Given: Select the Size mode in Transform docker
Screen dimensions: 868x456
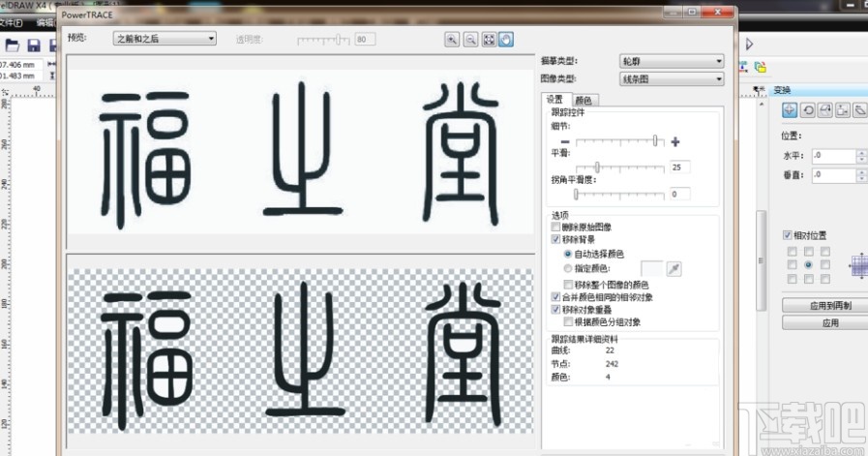Looking at the screenshot, I should pos(843,109).
